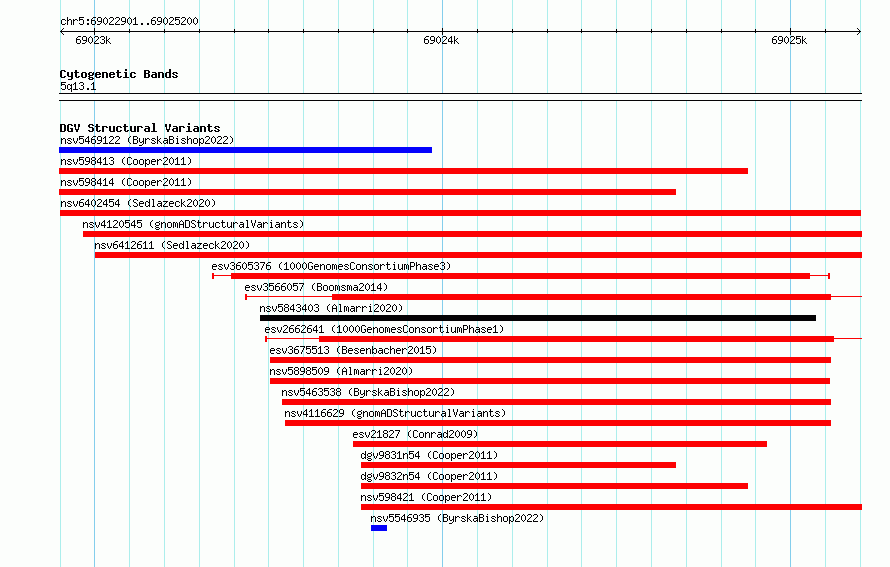Open the nsv5898509 (Almarri2020) label
The width and height of the screenshot is (890, 567).
click(341, 371)
